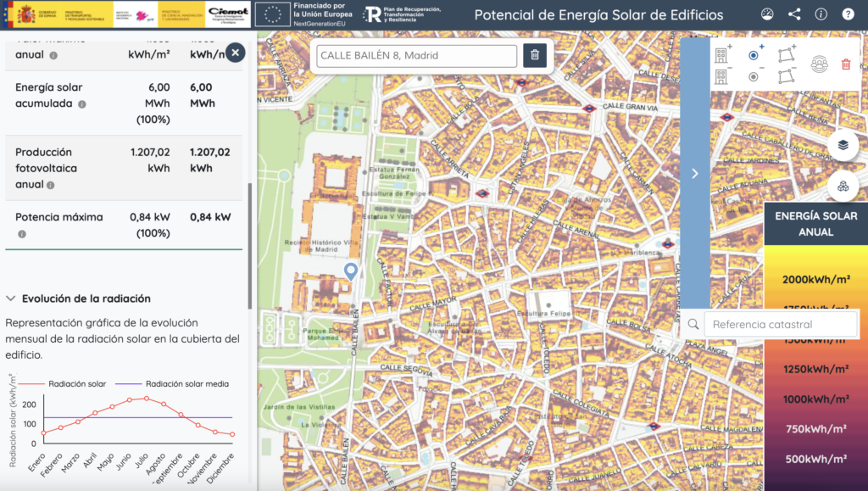Clear the address with trash button
The image size is (868, 491).
click(x=535, y=55)
